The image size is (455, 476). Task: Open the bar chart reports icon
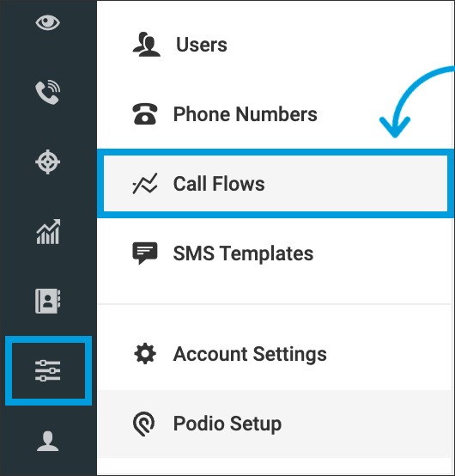(48, 232)
